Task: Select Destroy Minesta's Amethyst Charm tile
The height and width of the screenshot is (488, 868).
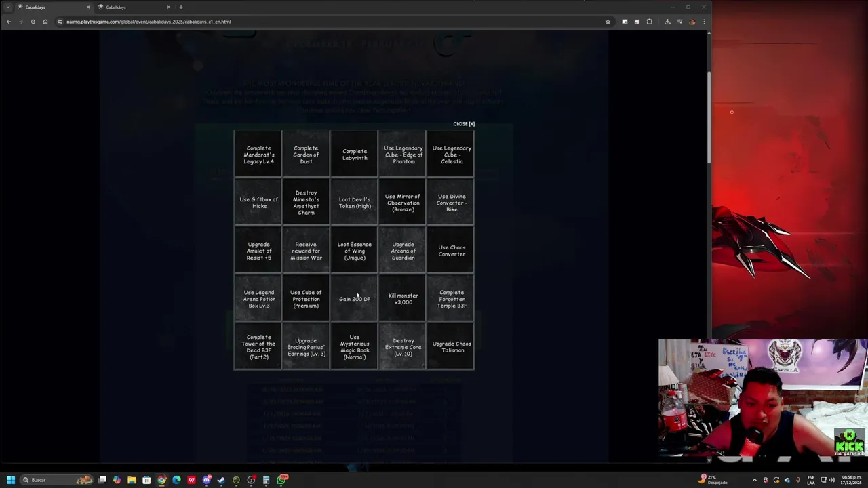Action: [306, 203]
